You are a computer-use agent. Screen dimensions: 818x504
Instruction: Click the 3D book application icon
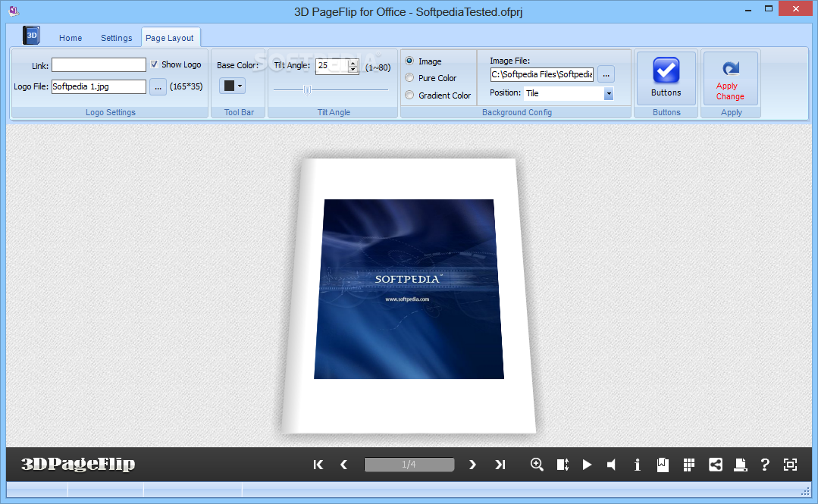point(31,35)
